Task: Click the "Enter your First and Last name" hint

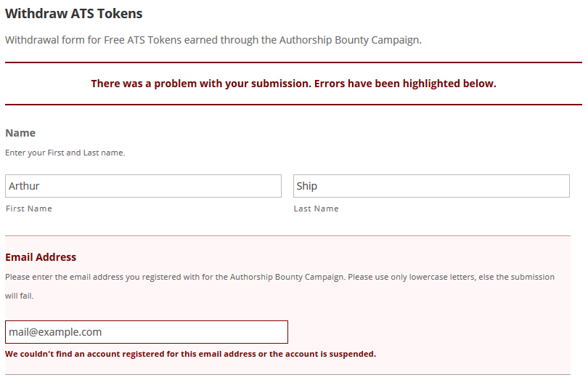Action: point(65,153)
